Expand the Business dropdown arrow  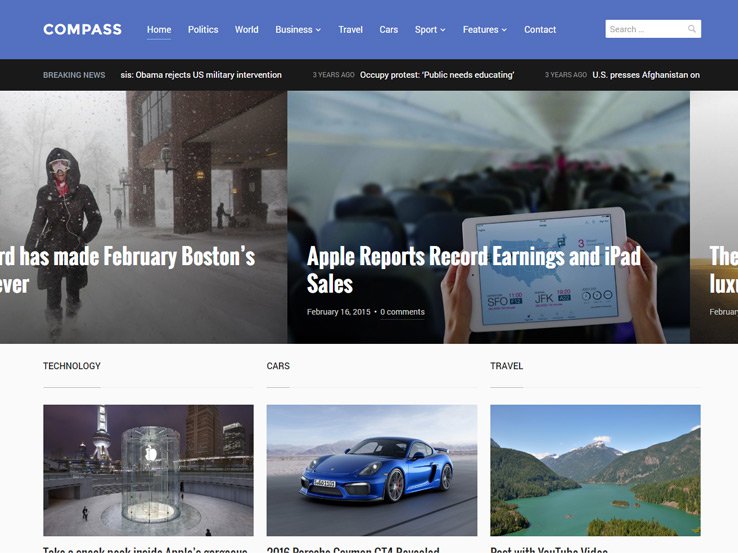(x=318, y=30)
